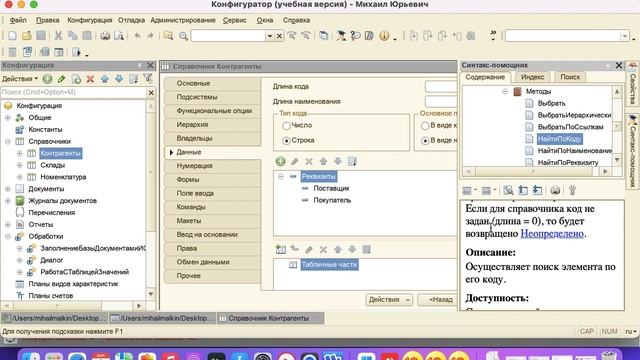This screenshot has height=360, width=640.
Task: Toggle NUM indicator in status bar
Action: point(609,331)
